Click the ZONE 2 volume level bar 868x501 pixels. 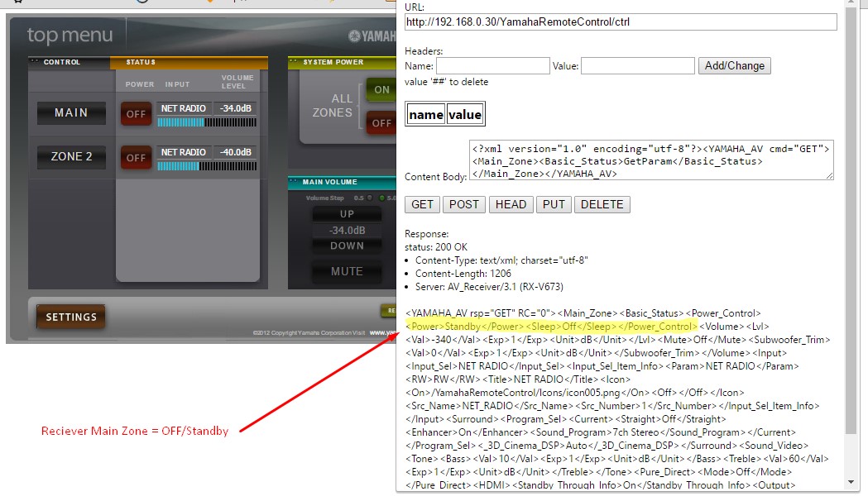pyautogui.click(x=207, y=166)
